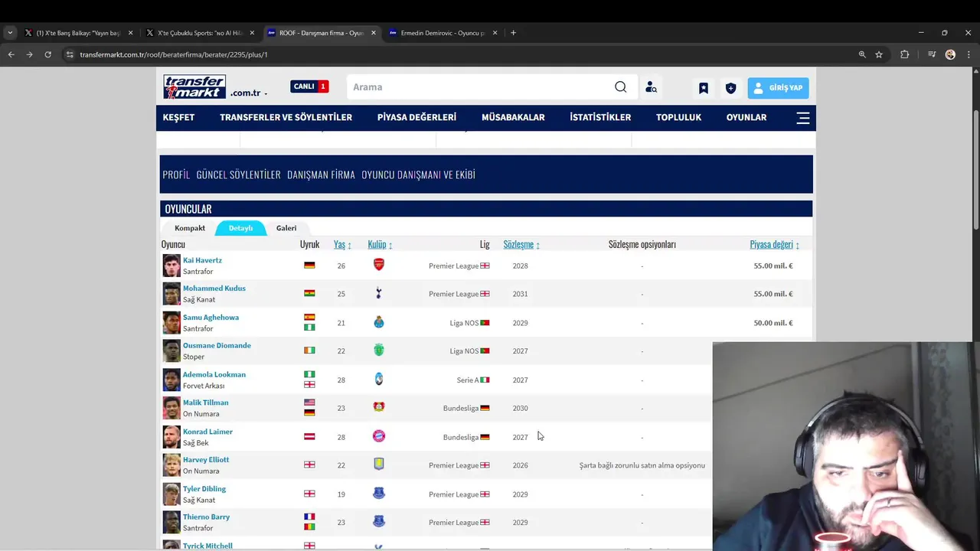Viewport: 980px width, 551px height.
Task: Open Konrad Laimer player profile
Action: 207,432
